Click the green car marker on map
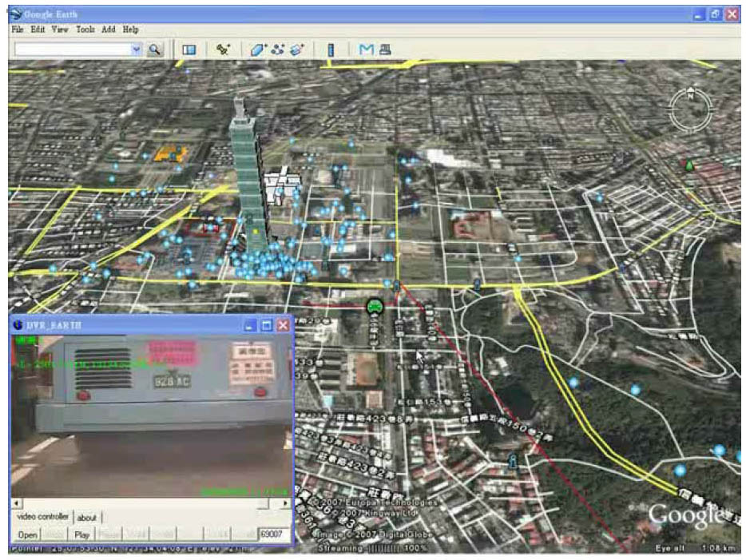 coord(375,306)
